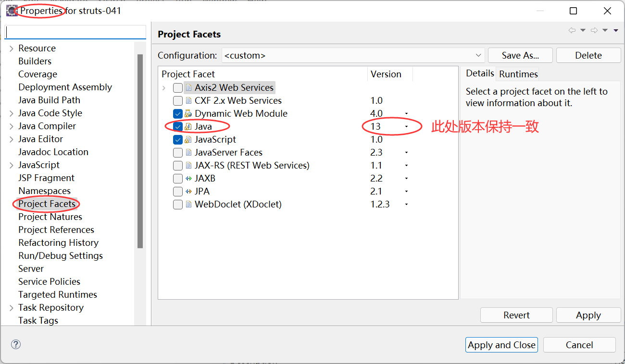This screenshot has width=625, height=364.
Task: Open the Java version dropdown arrow
Action: (406, 127)
